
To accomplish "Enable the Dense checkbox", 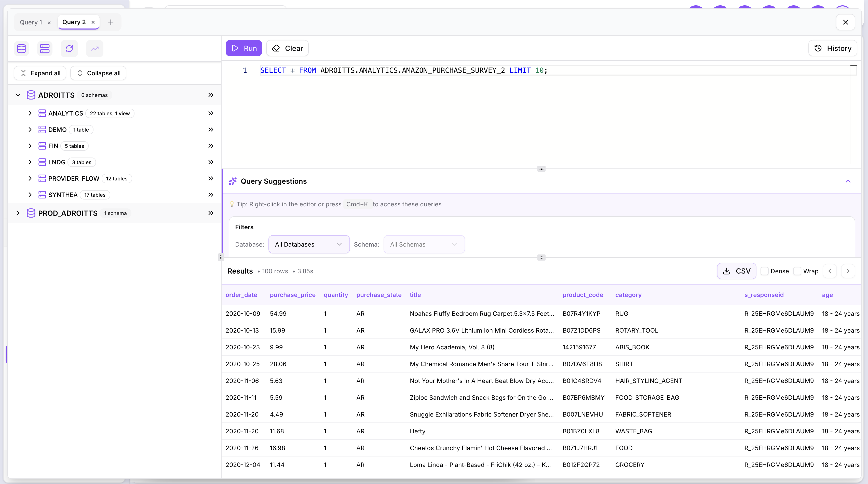I will (765, 271).
